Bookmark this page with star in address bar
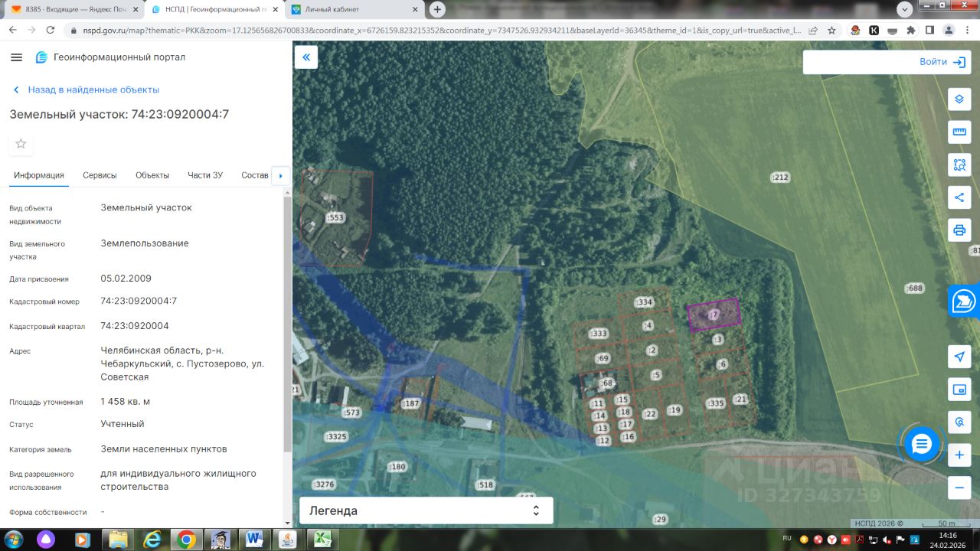 pos(830,30)
